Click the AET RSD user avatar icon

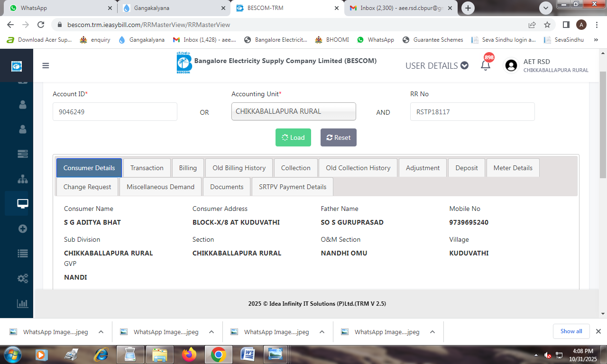511,65
